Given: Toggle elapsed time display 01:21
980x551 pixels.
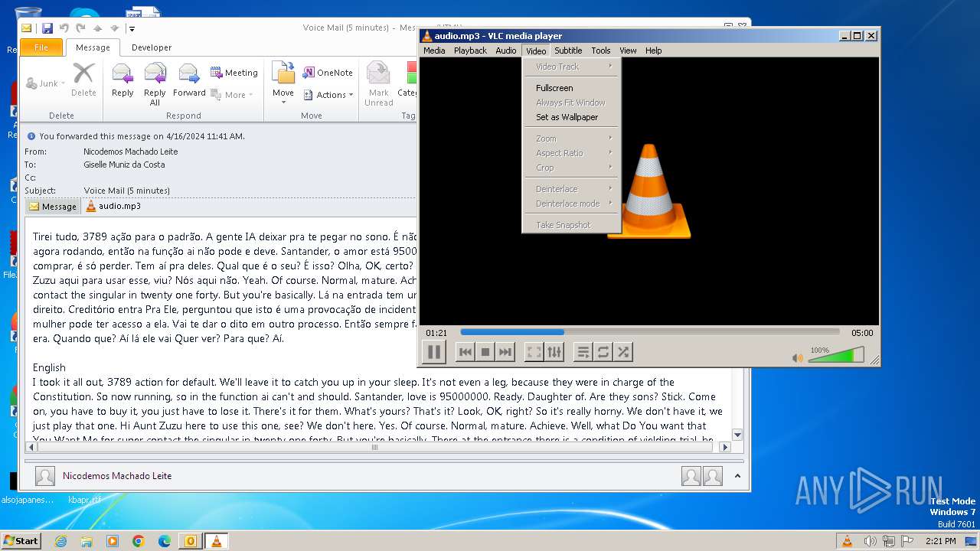Looking at the screenshot, I should (436, 333).
